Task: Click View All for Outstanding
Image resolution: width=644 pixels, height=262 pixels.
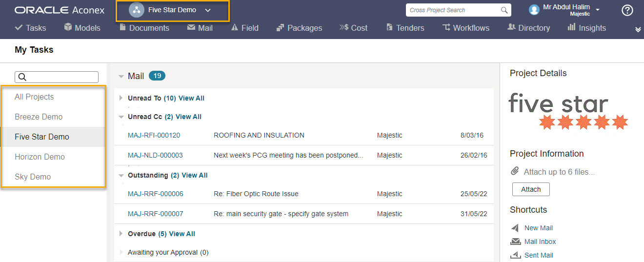Action: 195,175
